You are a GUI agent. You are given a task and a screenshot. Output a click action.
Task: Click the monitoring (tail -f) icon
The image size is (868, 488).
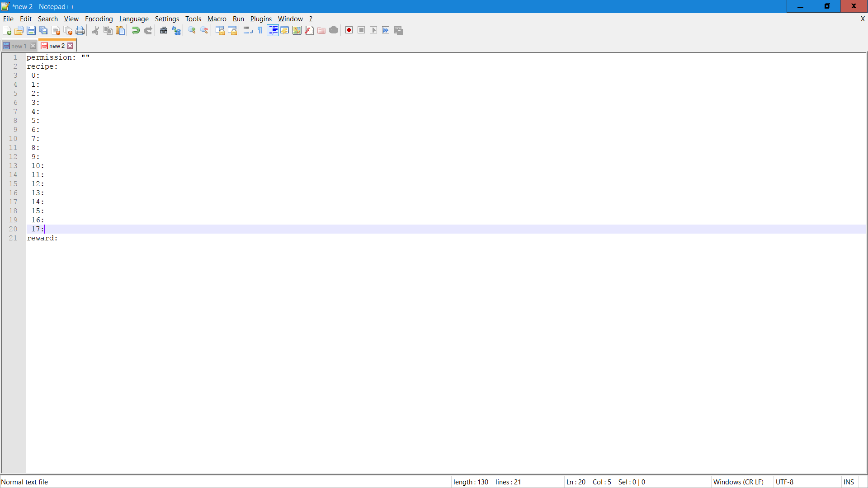334,30
